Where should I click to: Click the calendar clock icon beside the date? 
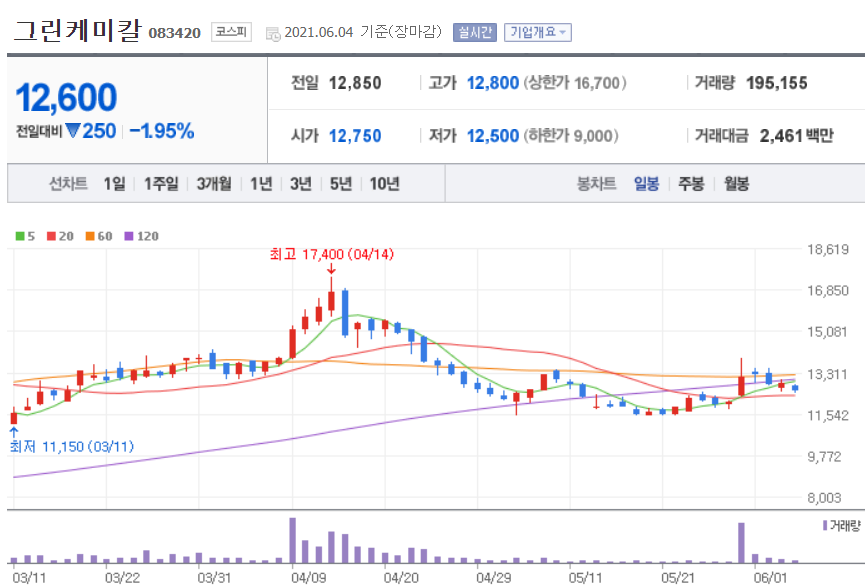coord(273,34)
